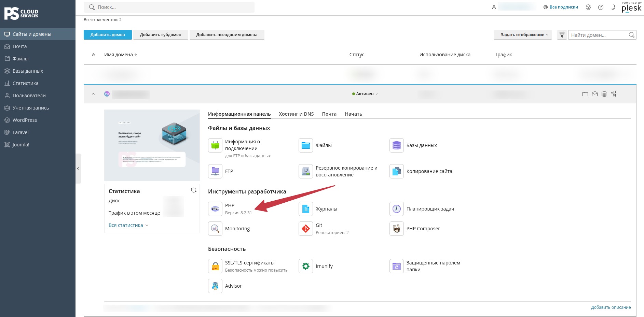
Task: Switch to the Хостинг и DNS tab
Action: click(296, 114)
